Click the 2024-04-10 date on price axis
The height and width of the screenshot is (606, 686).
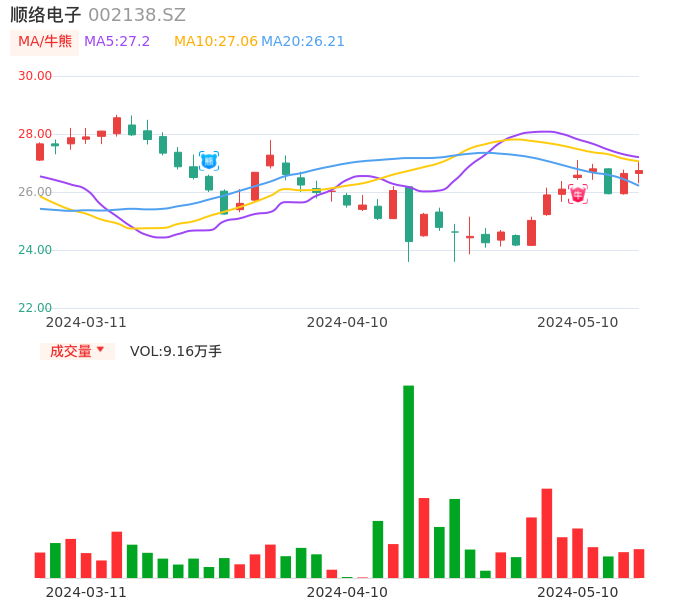click(347, 322)
